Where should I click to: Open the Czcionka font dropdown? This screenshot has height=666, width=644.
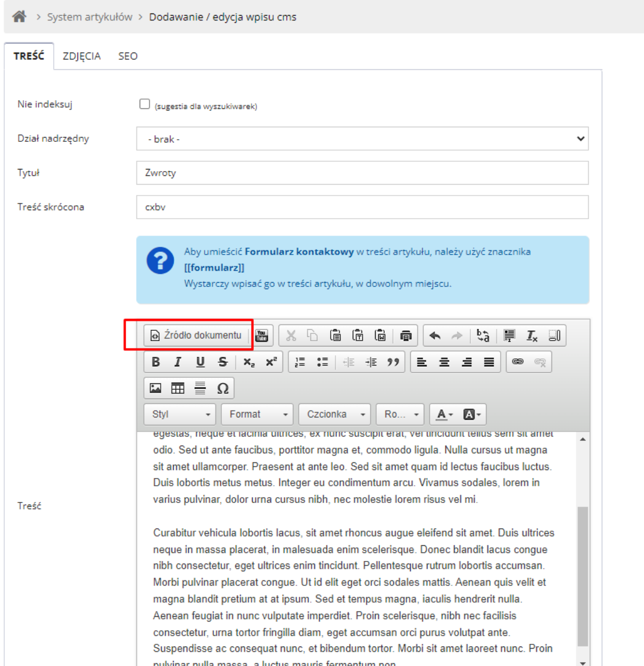click(334, 414)
